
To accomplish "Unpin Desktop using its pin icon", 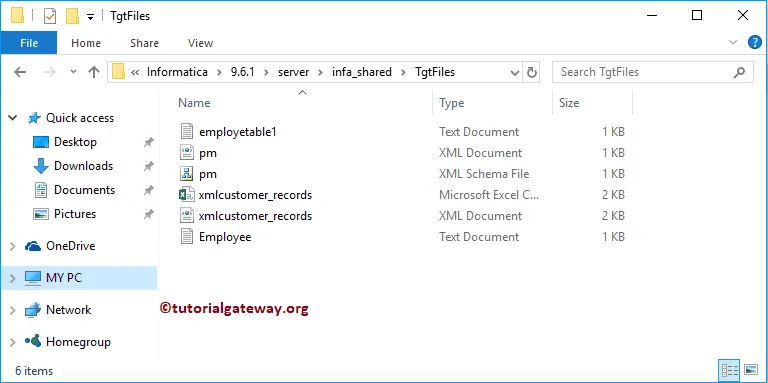I will (148, 143).
